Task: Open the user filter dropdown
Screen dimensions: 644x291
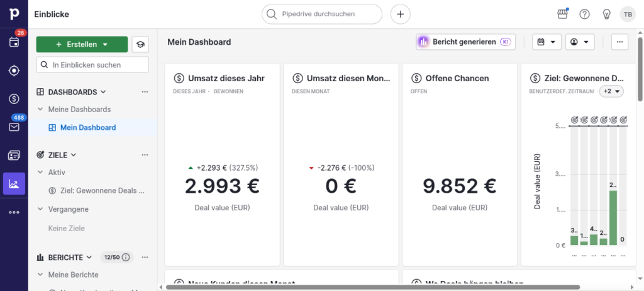Action: [580, 42]
